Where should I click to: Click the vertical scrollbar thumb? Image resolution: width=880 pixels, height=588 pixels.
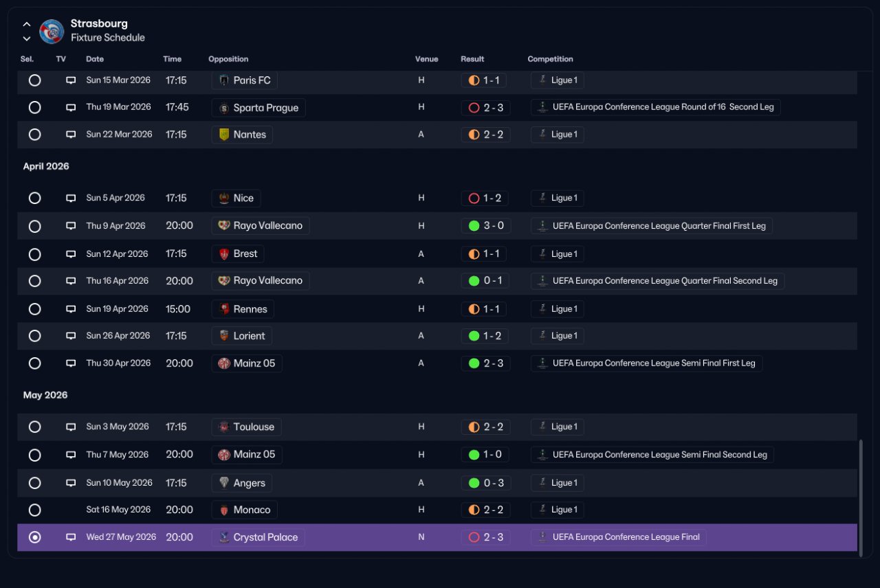click(x=861, y=495)
